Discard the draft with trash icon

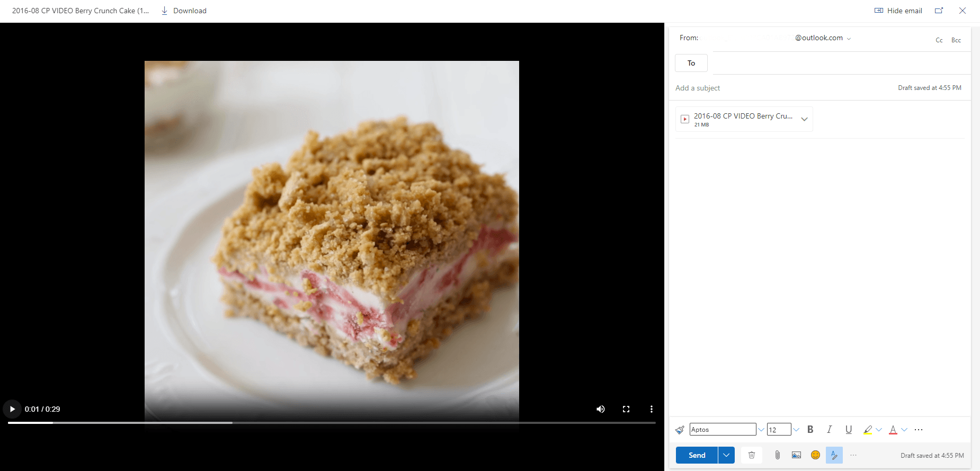click(751, 455)
